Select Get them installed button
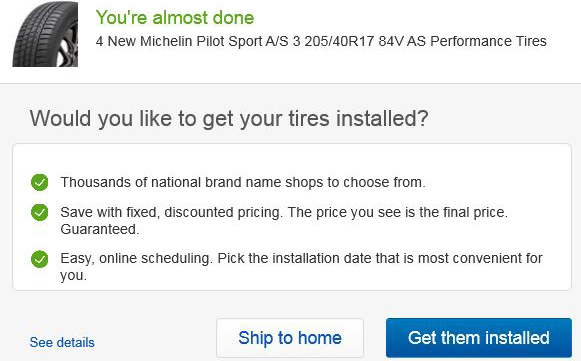Viewport: 581px width, 361px height. tap(479, 338)
